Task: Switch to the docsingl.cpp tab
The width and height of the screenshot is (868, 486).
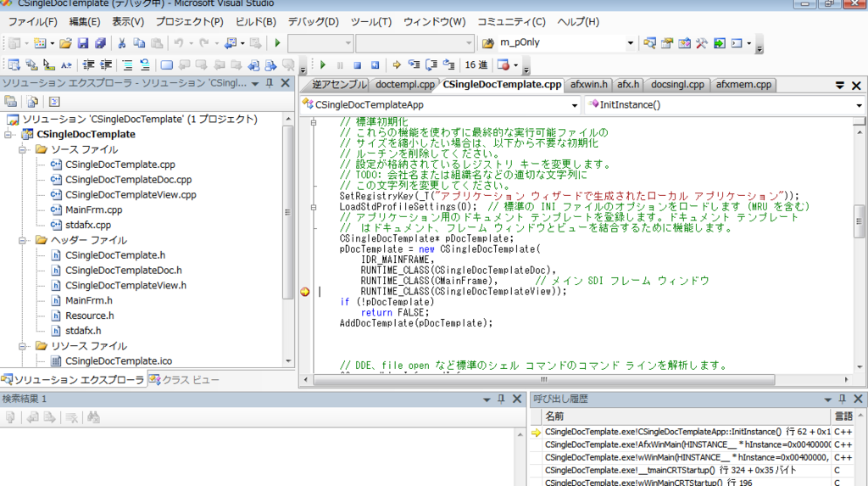Action: [677, 84]
